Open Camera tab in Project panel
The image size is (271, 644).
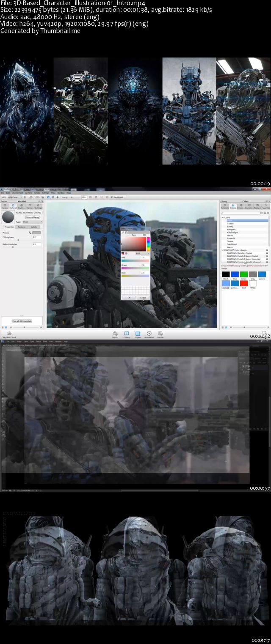30,207
